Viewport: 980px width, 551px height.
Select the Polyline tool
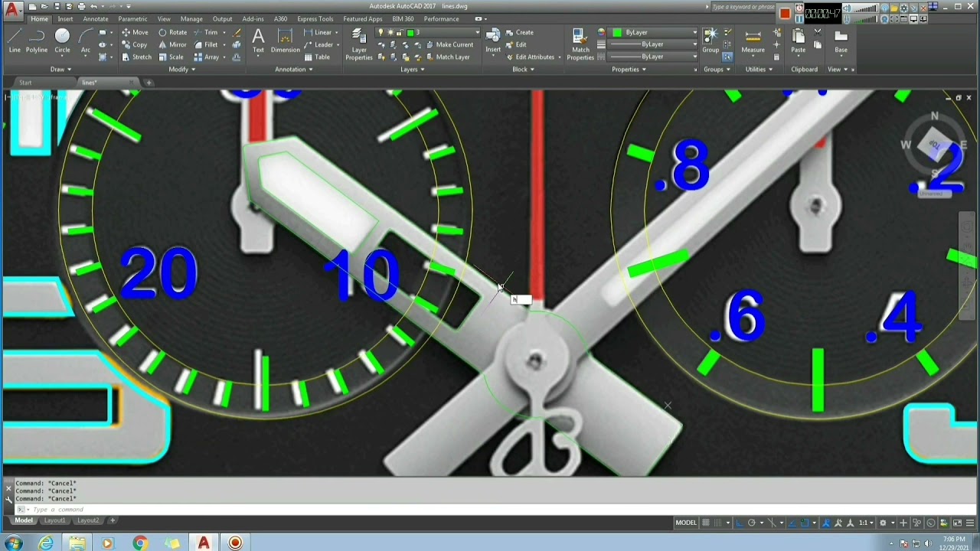click(37, 41)
